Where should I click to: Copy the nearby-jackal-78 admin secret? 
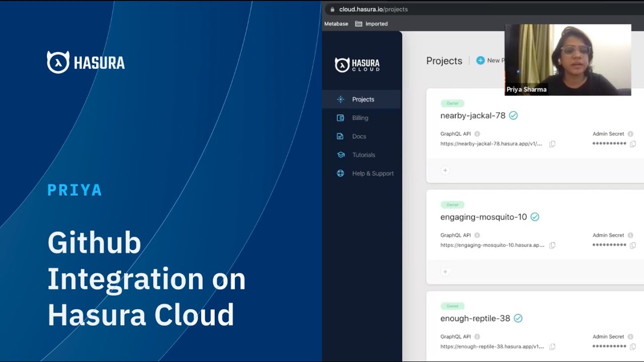coord(633,144)
